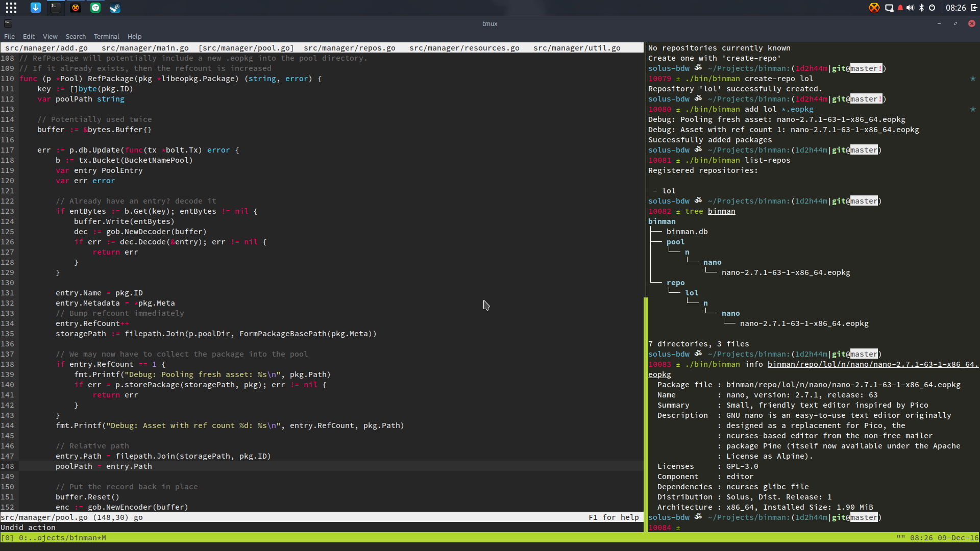Click the star beside 'create-repo lol' command
This screenshot has height=551, width=980.
click(973, 79)
